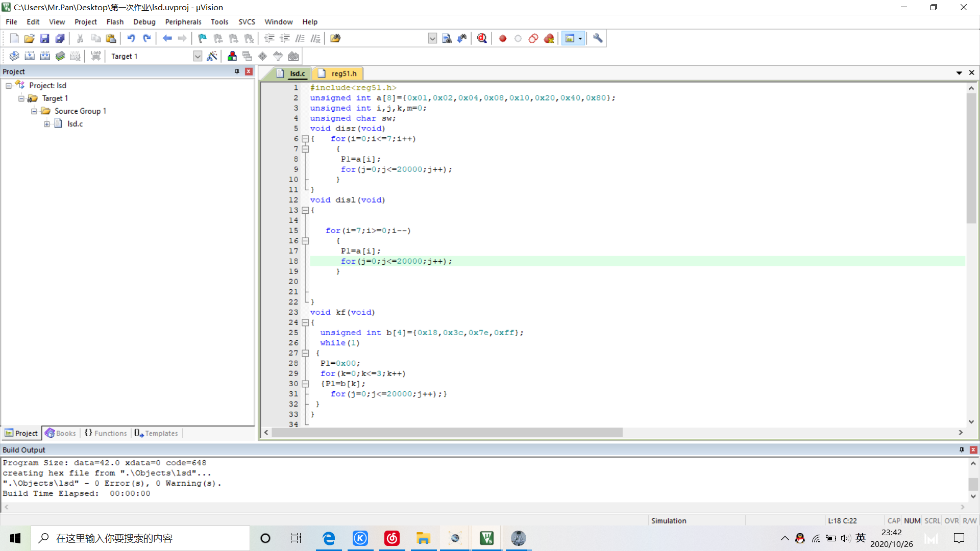Indent the selected lines

[x=269, y=38]
